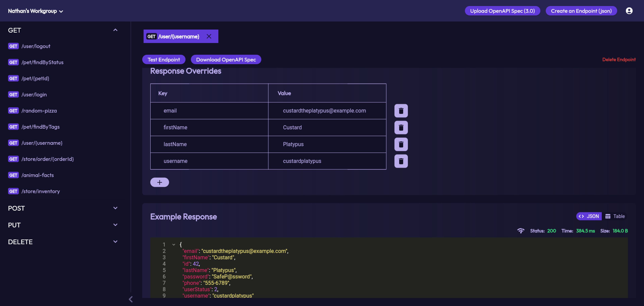
Task: Open the Nathan's Workgroup dropdown
Action: click(36, 11)
